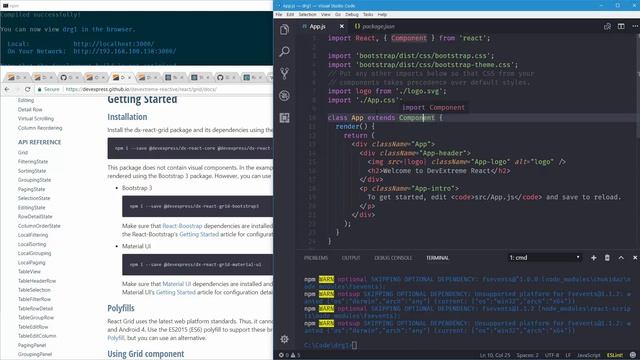
Task: Open PagingPanel in API Reference sidebar
Action: pos(32,345)
